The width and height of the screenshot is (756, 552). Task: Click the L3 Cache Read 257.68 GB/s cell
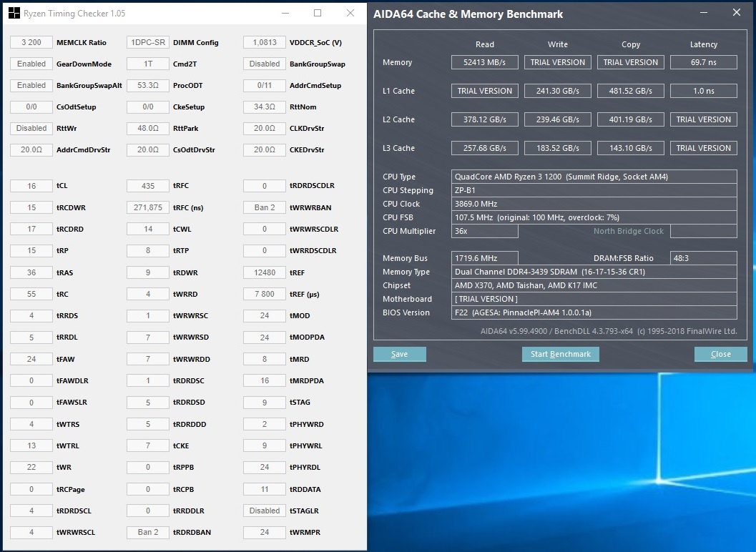tap(484, 148)
